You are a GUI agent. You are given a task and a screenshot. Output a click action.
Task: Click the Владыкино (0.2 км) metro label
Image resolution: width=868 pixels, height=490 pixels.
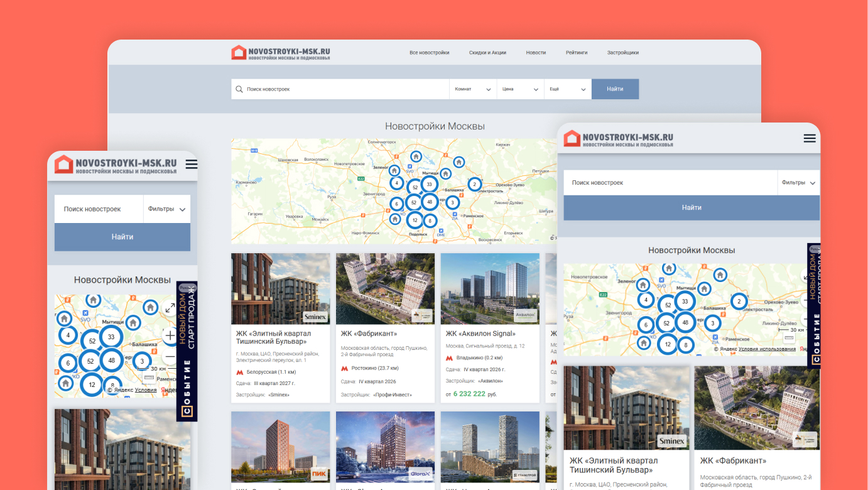pyautogui.click(x=479, y=357)
